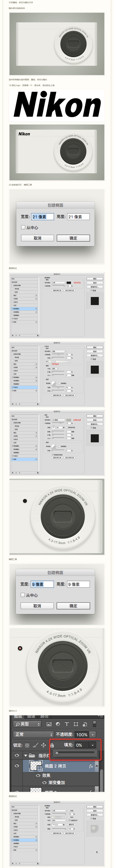Check 从中心 in the 9 像素 ellipse dialog
The width and height of the screenshot is (114, 868).
click(x=23, y=595)
